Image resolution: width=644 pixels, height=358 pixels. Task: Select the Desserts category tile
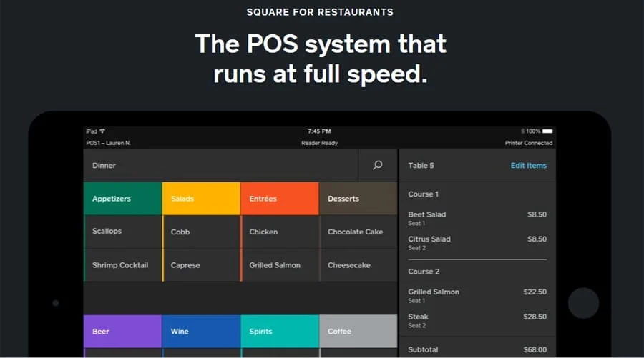tap(358, 199)
